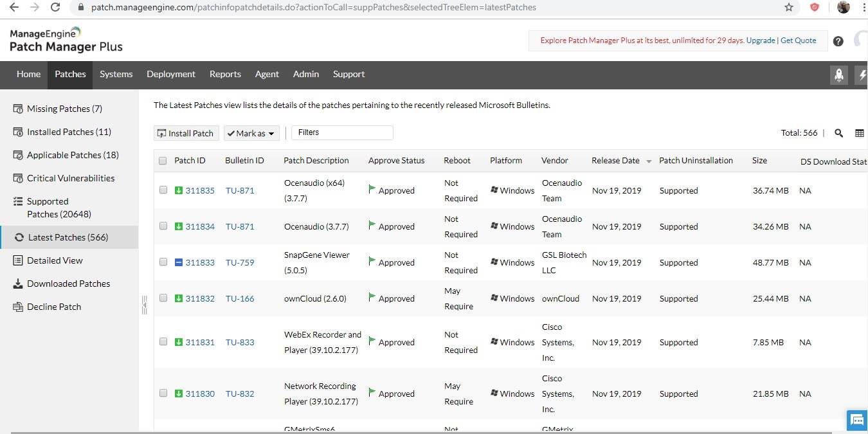Open the column chooser grid icon
The height and width of the screenshot is (434, 868).
click(860, 132)
